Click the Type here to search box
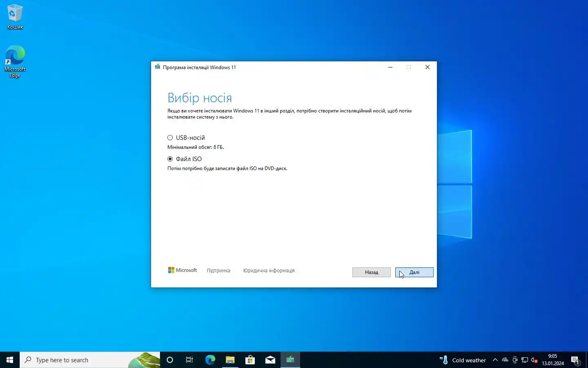The image size is (588, 368). [90, 360]
